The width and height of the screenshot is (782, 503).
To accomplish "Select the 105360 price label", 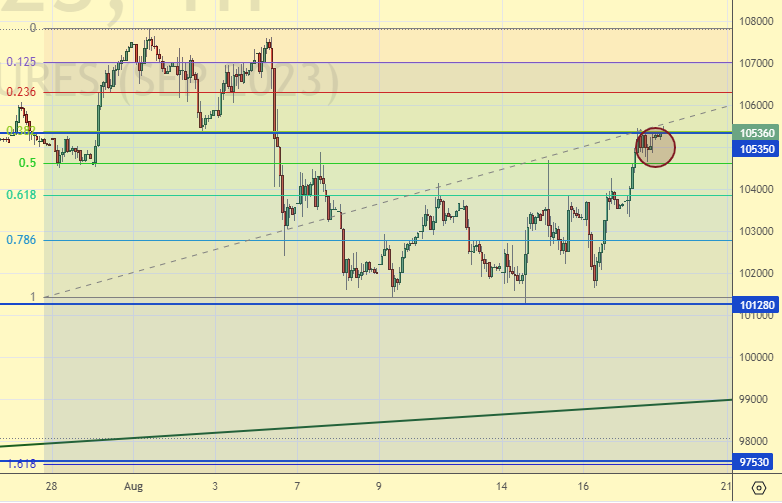I will tap(757, 132).
